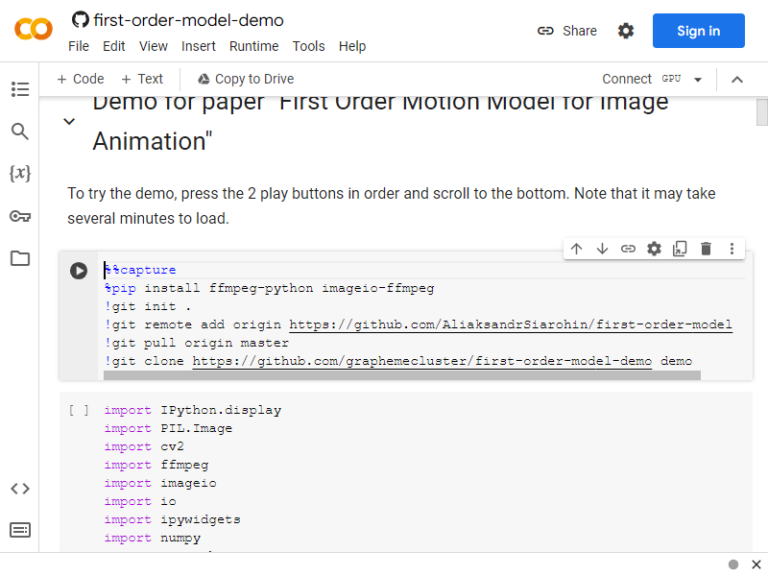Viewport: 768px width, 576px height.
Task: Collapse the Demo for paper section
Action: [70, 121]
